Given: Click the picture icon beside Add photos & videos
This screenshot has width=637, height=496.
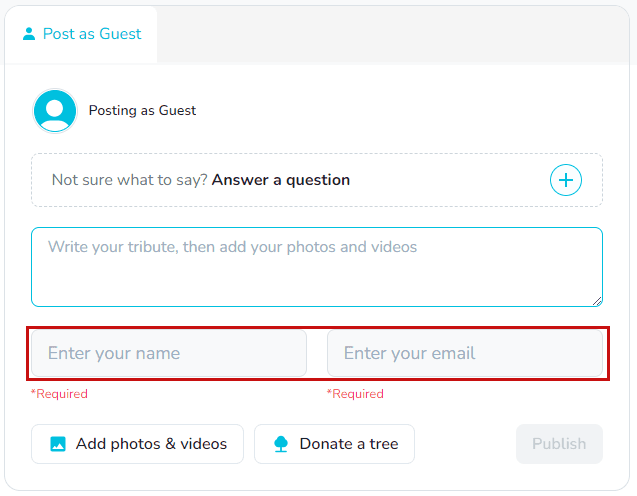Looking at the screenshot, I should click(58, 444).
